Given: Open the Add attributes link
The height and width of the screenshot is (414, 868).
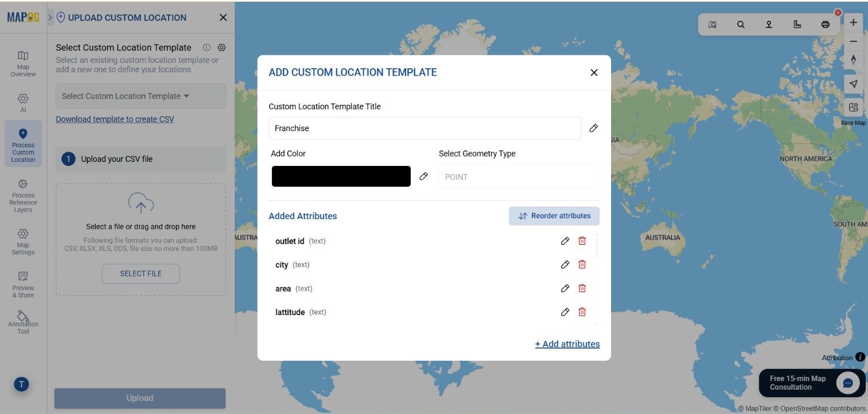Looking at the screenshot, I should point(567,343).
